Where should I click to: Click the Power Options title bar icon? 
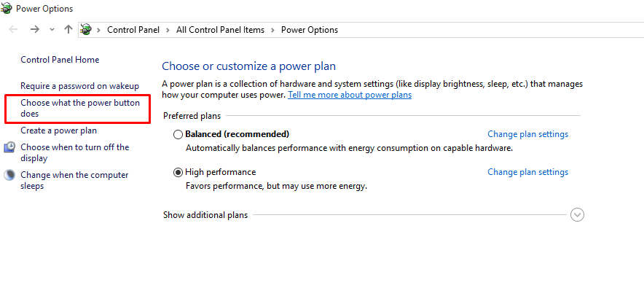click(x=7, y=9)
